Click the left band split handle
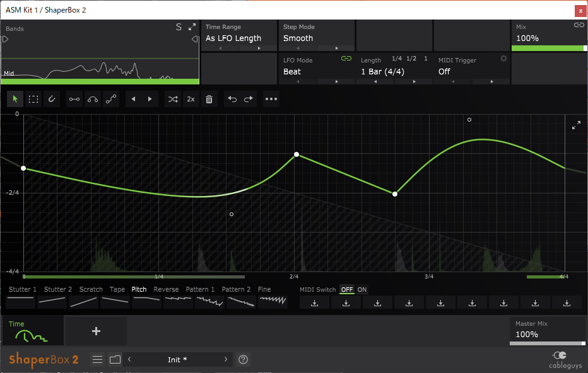The width and height of the screenshot is (588, 373). (x=5, y=39)
